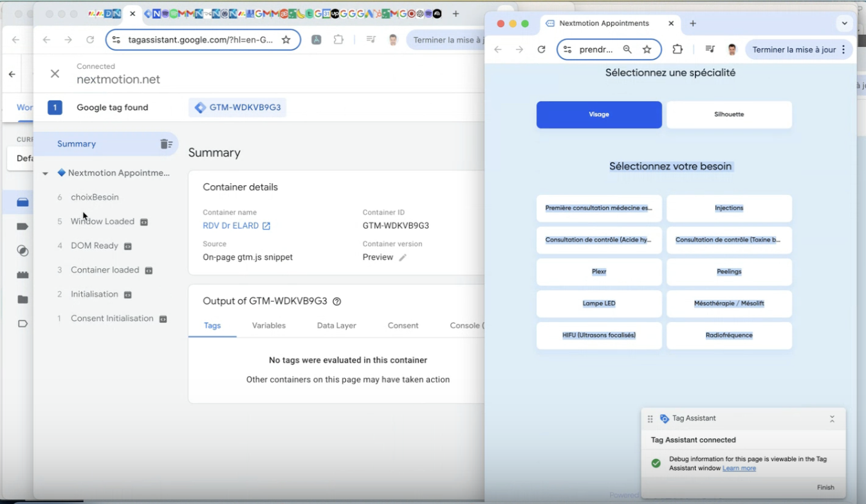Bookmark the Nextmotion page with the star
The image size is (866, 504).
tap(647, 50)
